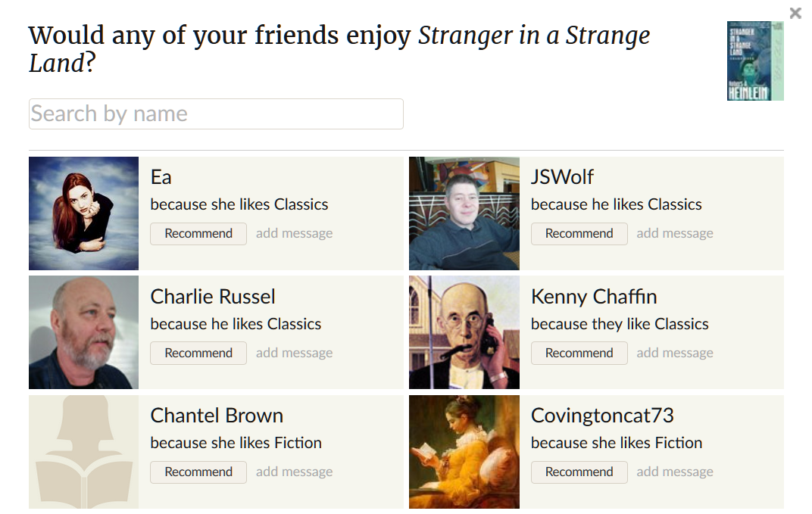Open JSWolf's profile picture
This screenshot has height=514, width=812.
(x=464, y=213)
